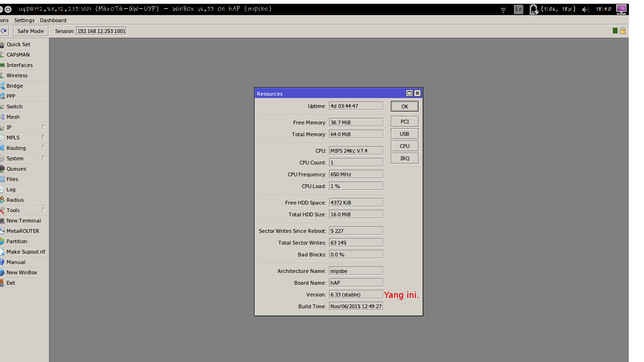
Task: Click the Build Time value
Action: 356,306
